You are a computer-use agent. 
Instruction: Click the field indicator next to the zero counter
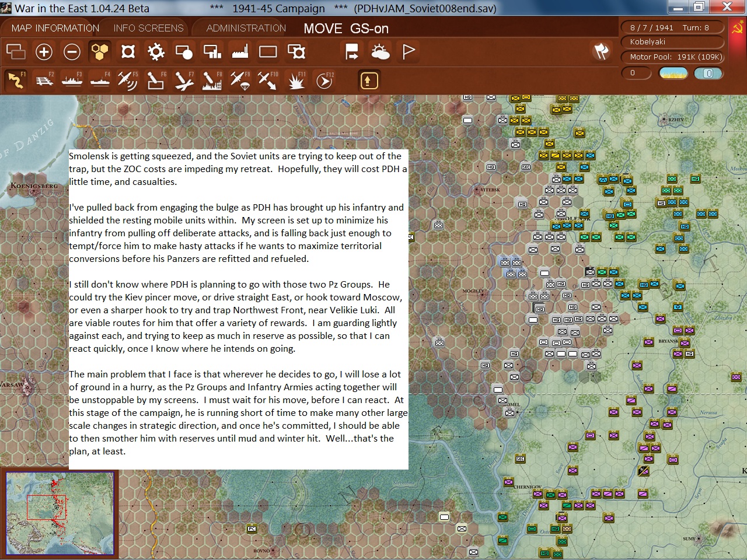[x=673, y=73]
